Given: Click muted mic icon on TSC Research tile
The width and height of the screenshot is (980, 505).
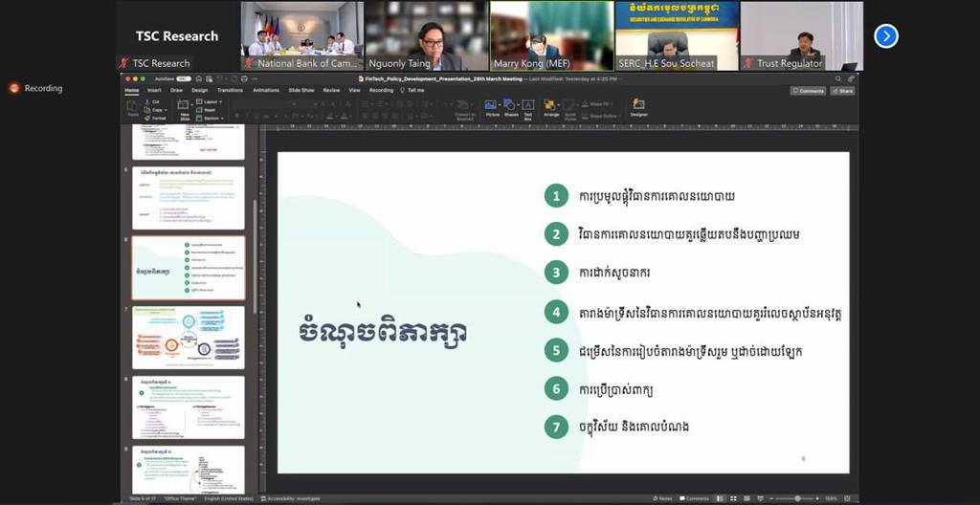Looking at the screenshot, I should [123, 63].
